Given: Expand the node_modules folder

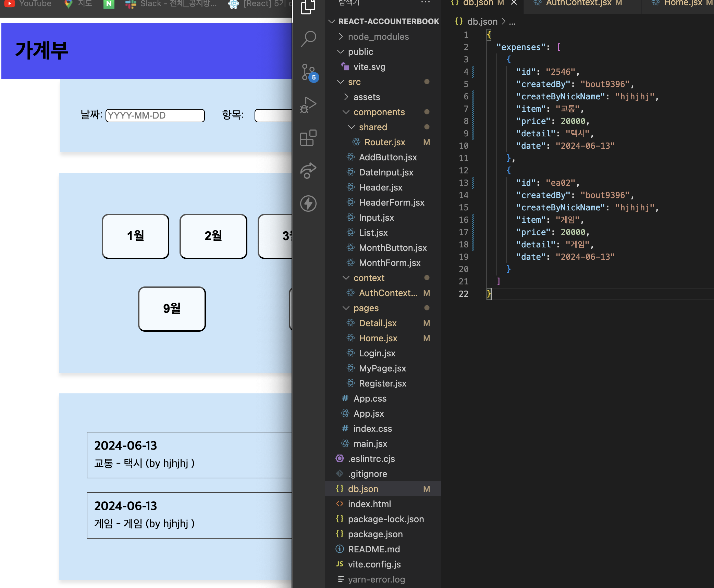Looking at the screenshot, I should point(378,37).
